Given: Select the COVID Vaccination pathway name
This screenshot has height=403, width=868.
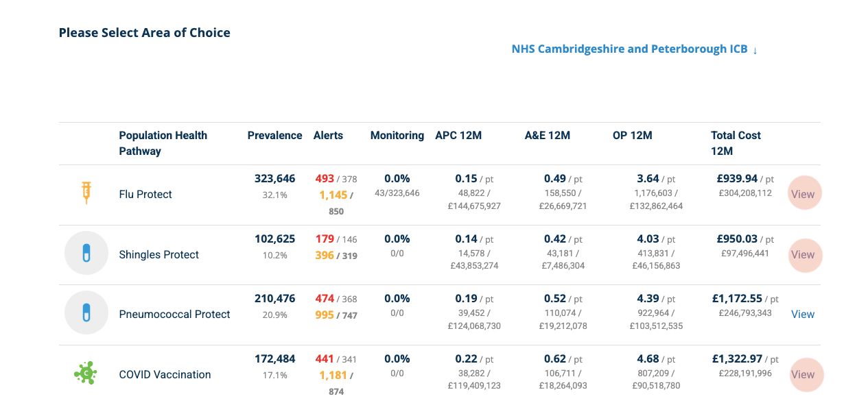Looking at the screenshot, I should (x=165, y=374).
